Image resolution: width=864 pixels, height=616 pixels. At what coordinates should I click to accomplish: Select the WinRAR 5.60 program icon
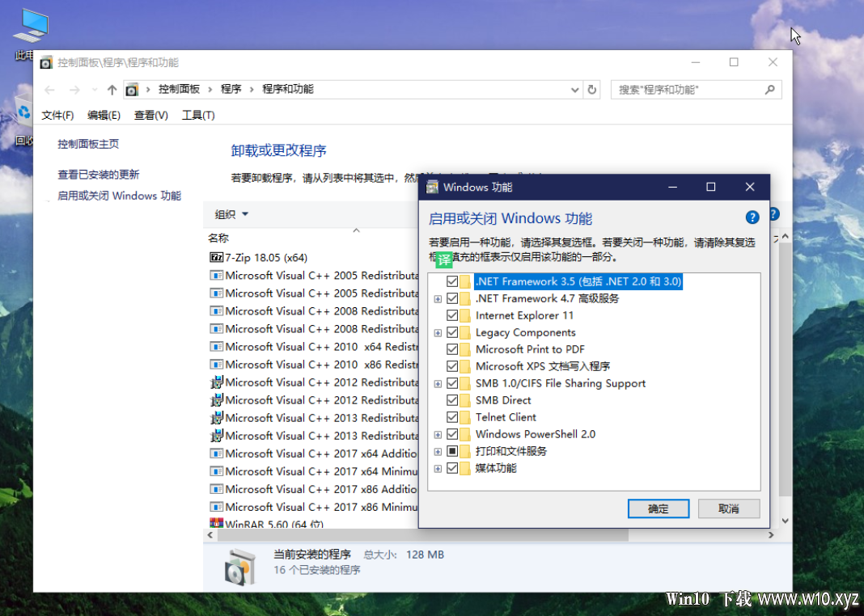tap(216, 522)
